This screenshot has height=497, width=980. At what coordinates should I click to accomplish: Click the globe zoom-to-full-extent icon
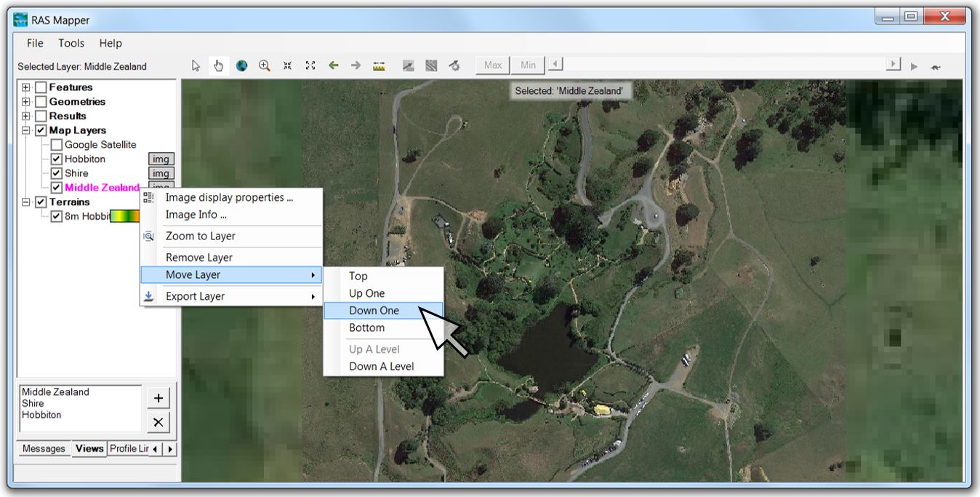click(241, 65)
